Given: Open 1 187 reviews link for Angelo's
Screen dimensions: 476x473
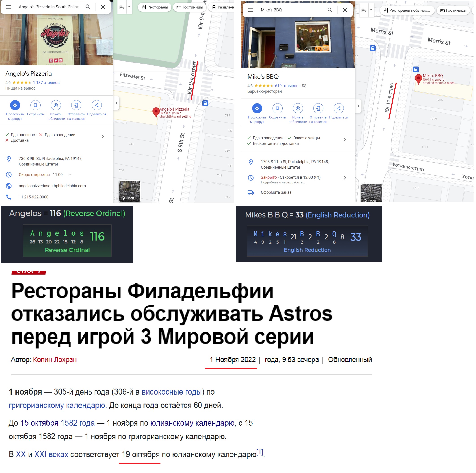Looking at the screenshot, I should click(x=46, y=83).
